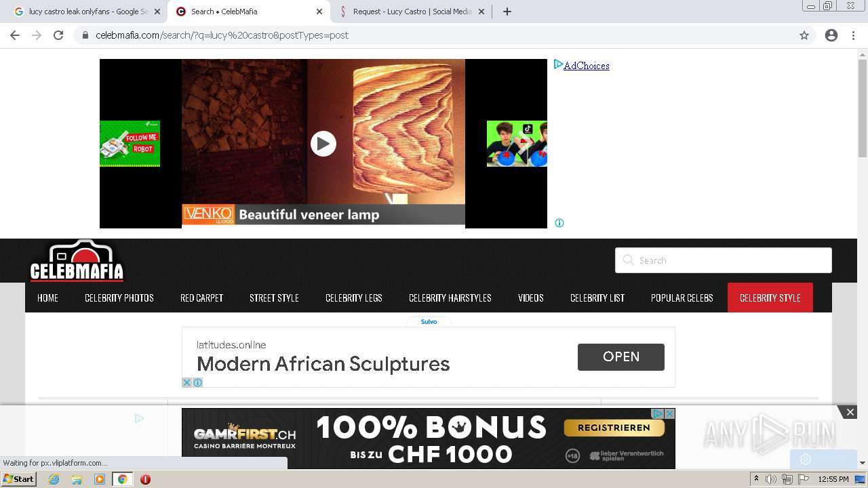Dismiss the bottom sticky ad bar
The image size is (868, 488).
pyautogui.click(x=850, y=412)
